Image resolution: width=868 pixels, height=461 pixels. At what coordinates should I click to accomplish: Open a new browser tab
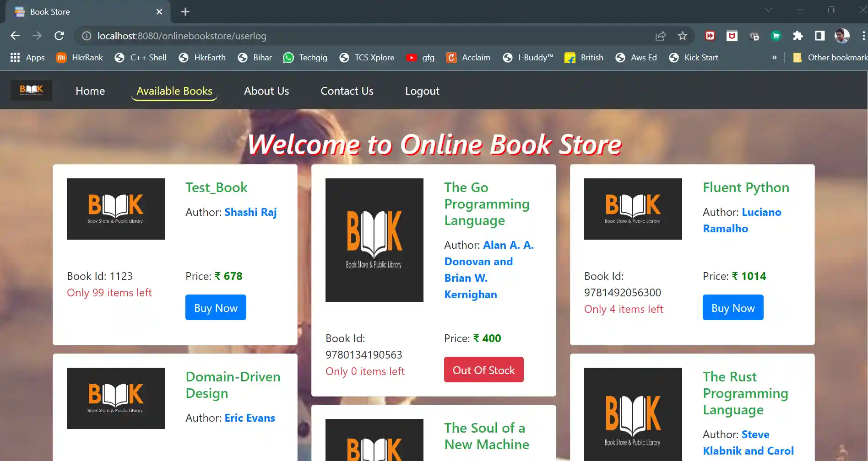tap(185, 12)
